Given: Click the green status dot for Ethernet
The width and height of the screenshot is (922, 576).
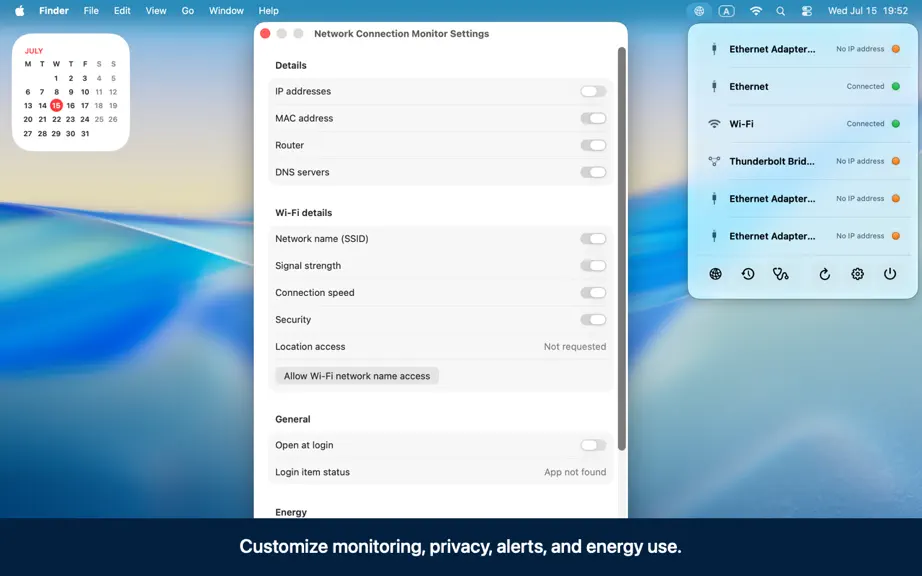Looking at the screenshot, I should coord(896,86).
